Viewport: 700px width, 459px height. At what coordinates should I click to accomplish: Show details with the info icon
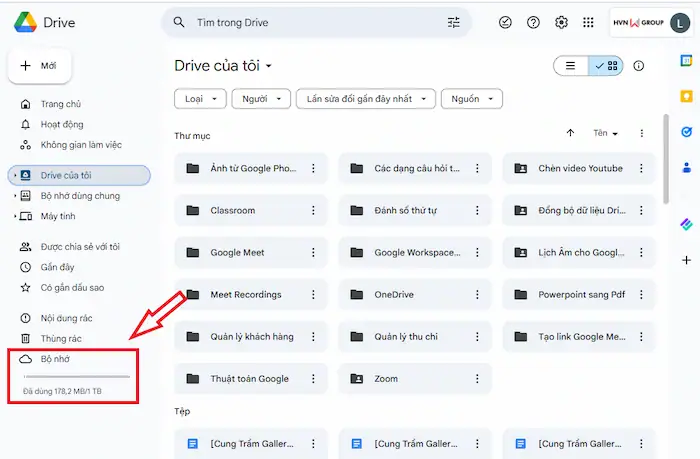[639, 66]
